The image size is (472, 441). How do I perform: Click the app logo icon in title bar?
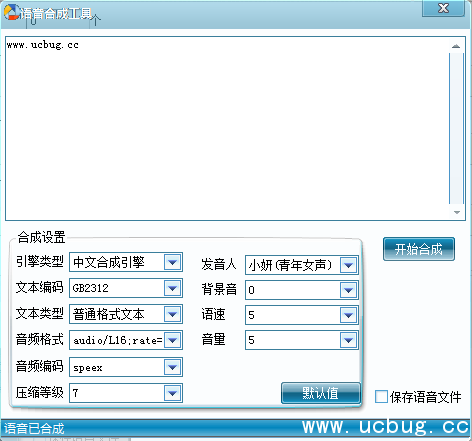coord(12,12)
